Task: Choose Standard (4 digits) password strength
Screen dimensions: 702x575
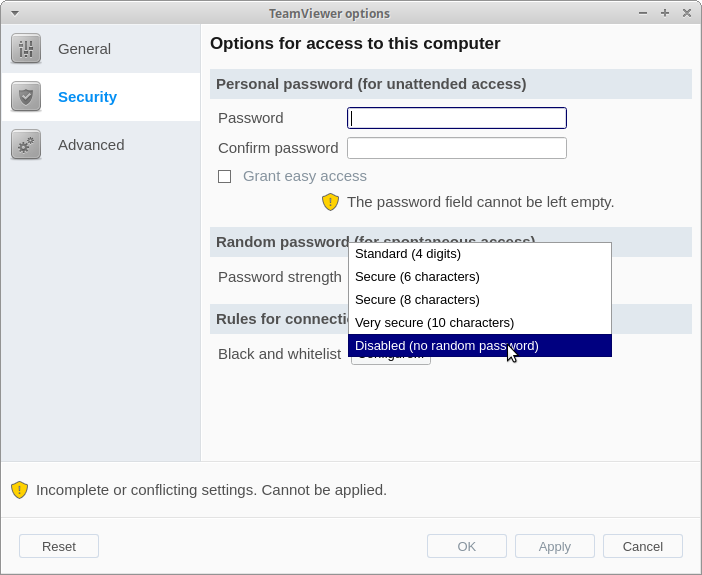Action: (x=479, y=254)
